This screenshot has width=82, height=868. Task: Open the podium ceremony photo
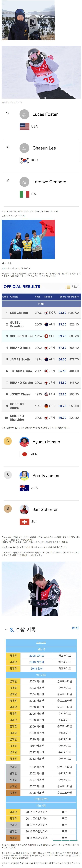click(x=28, y=239)
